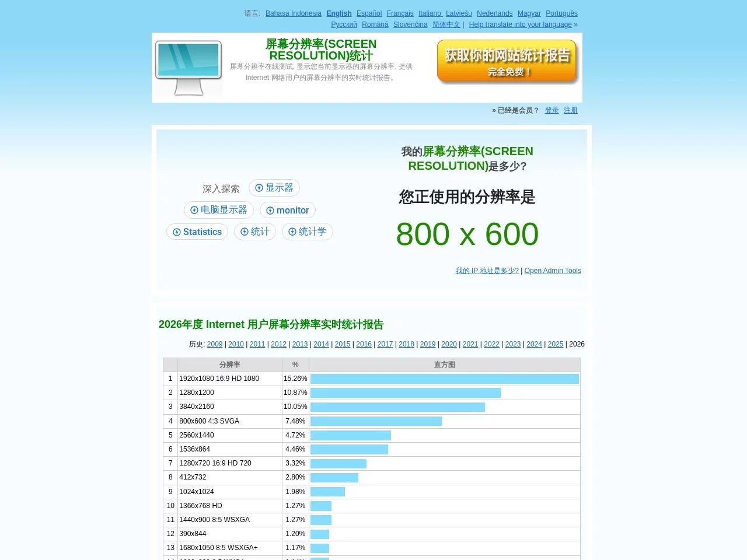Image resolution: width=747 pixels, height=560 pixels.
Task: Open the Admin Tools link
Action: pyautogui.click(x=552, y=270)
